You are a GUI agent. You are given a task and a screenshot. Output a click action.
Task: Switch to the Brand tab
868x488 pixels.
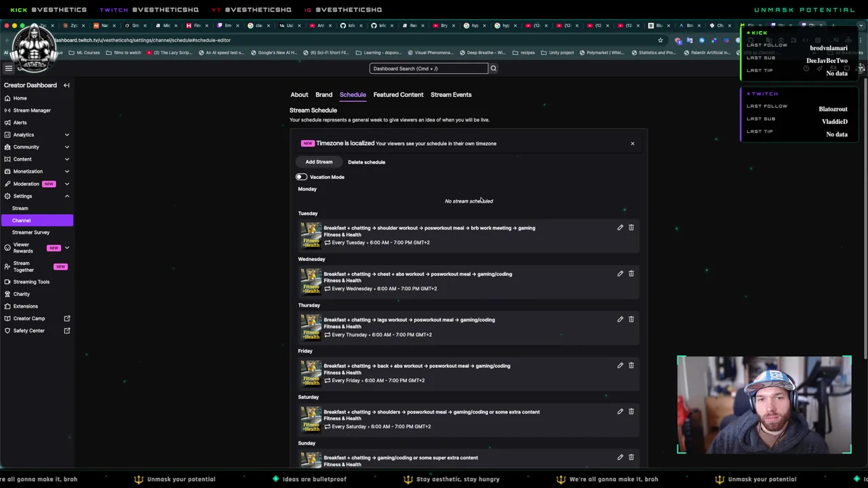(323, 95)
